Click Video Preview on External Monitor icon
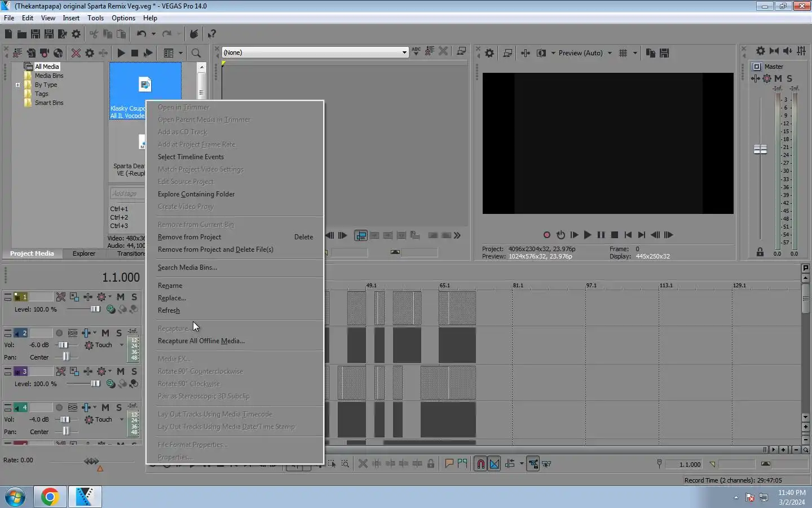Viewport: 812px width, 508px height. 507,53
